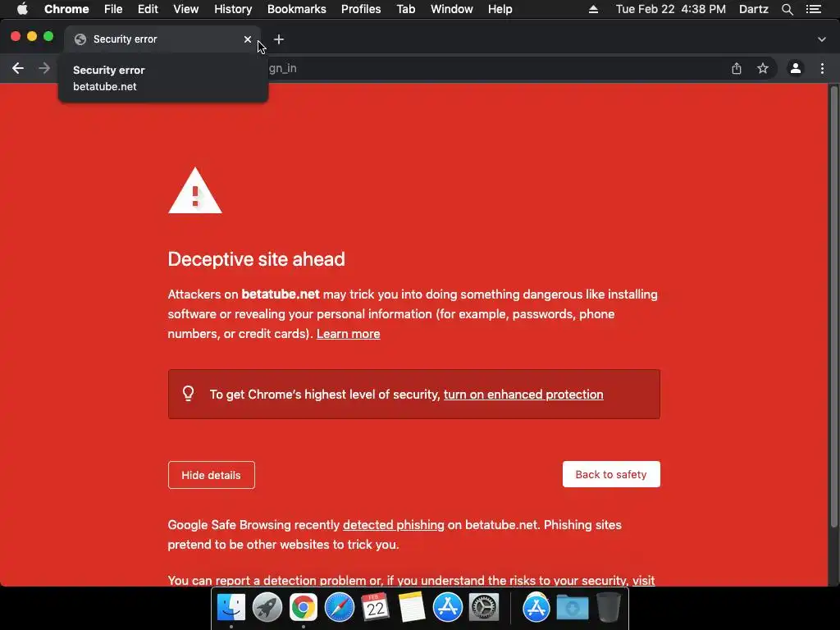
Task: Select the Security error tab
Action: 163,39
